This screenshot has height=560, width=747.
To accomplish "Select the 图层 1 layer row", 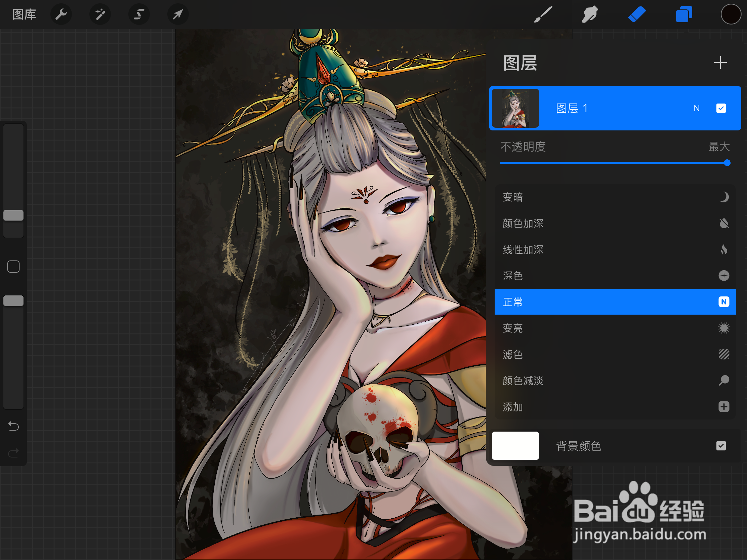I will coord(615,109).
